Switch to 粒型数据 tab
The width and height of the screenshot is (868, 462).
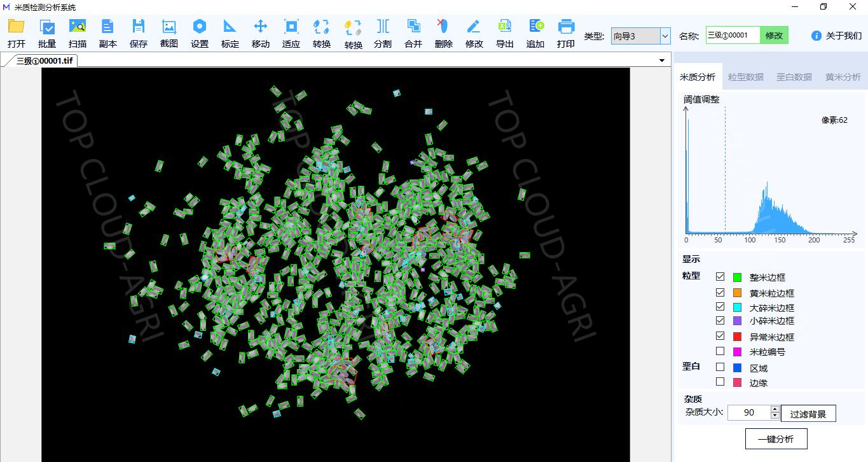click(746, 77)
